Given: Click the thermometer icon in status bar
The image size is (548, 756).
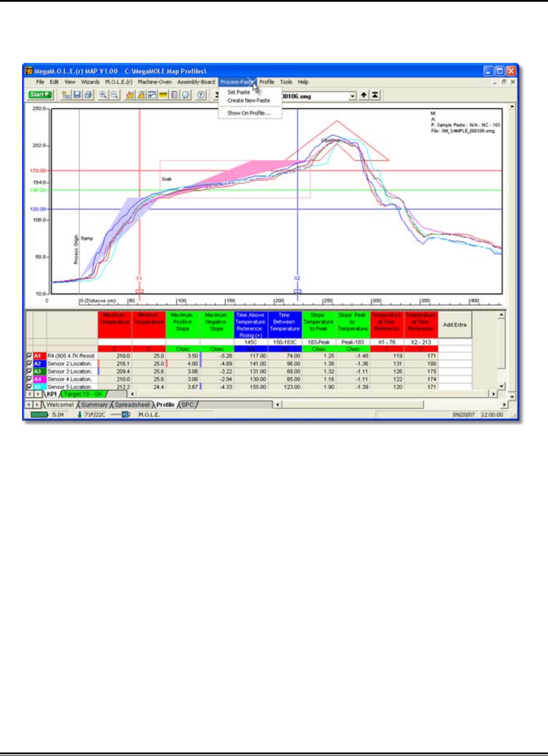Looking at the screenshot, I should (79, 415).
